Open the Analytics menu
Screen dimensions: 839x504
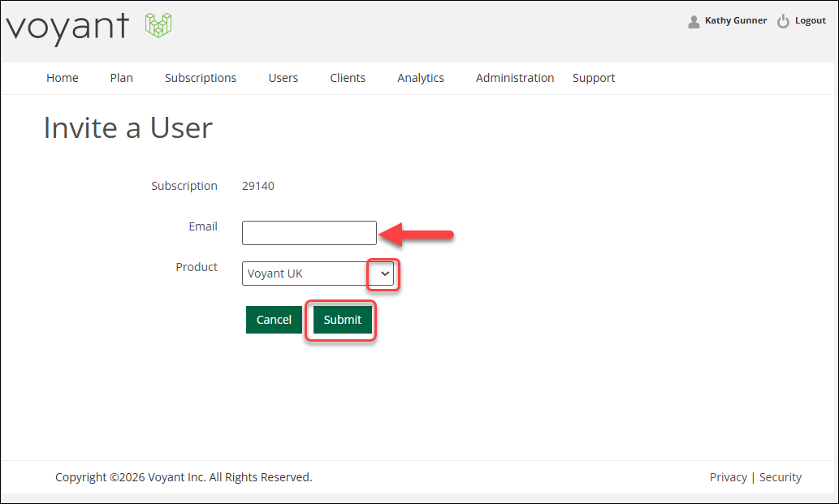pyautogui.click(x=421, y=78)
